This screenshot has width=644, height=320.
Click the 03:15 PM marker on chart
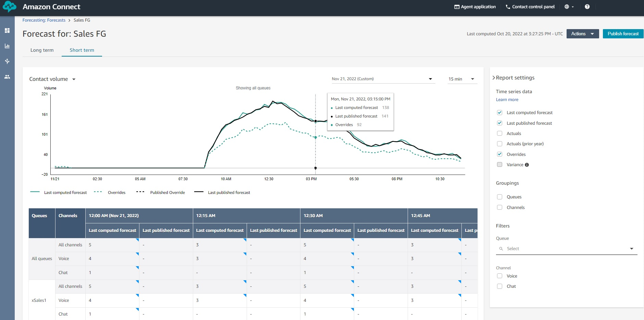(315, 121)
